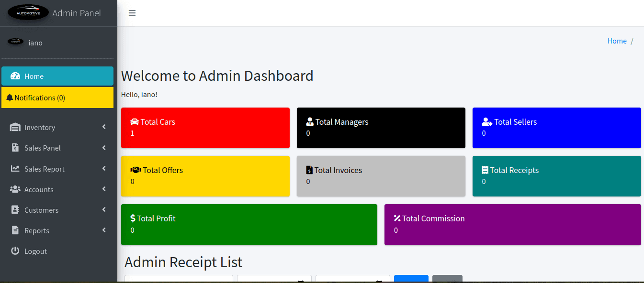The height and width of the screenshot is (283, 644).
Task: Expand the Accounts menu chevron
Action: (104, 189)
